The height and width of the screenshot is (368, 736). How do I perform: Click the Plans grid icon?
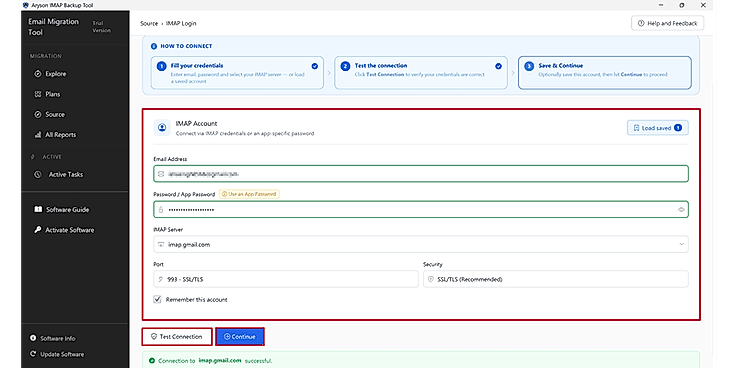(x=38, y=94)
